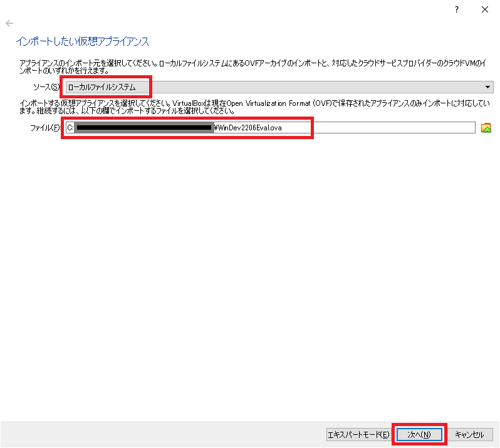The height and width of the screenshot is (448, 500).
Task: Click the キャンセル button
Action: [469, 435]
